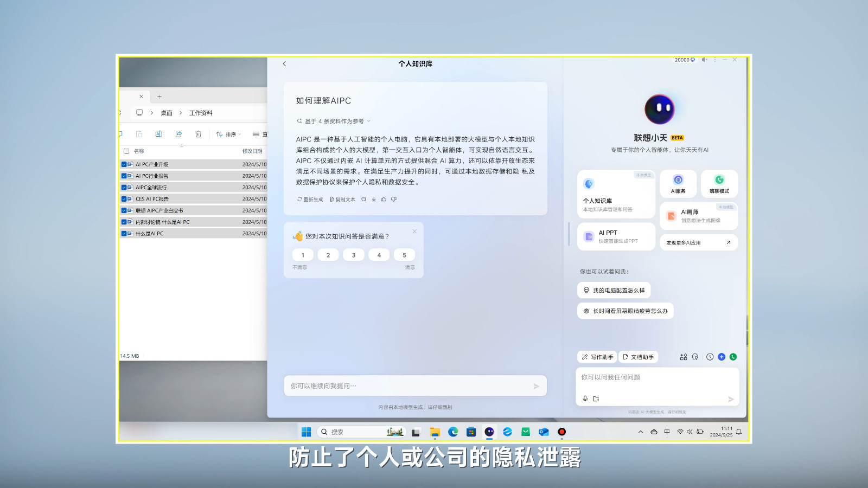The height and width of the screenshot is (488, 868).
Task: Open the 个人知识库 card
Action: [x=616, y=194]
